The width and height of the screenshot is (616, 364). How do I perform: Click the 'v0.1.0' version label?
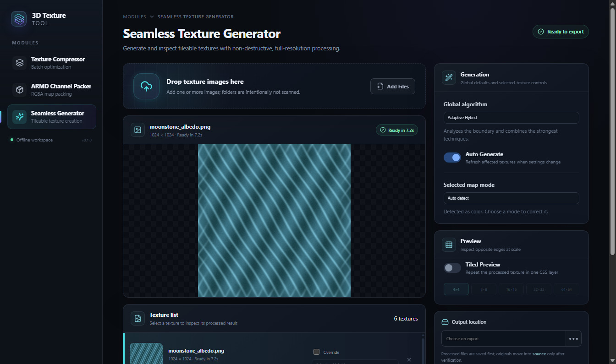coord(87,140)
